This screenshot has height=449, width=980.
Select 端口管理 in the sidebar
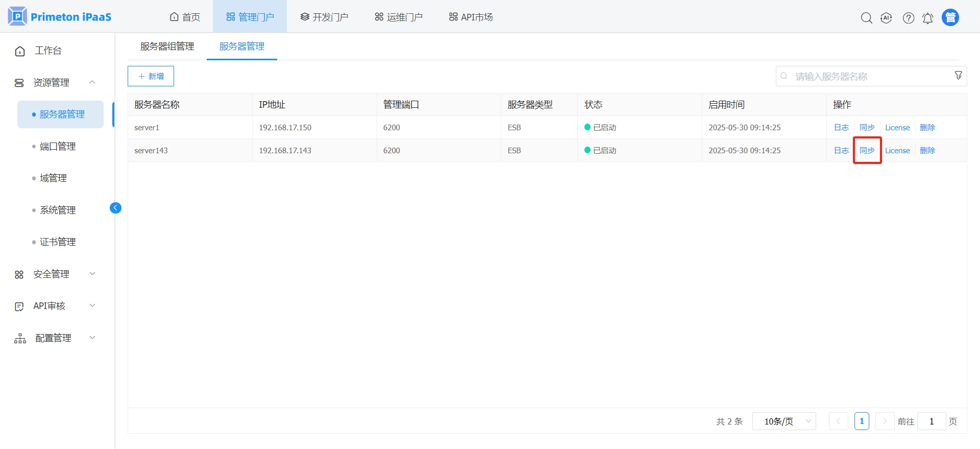pos(58,147)
